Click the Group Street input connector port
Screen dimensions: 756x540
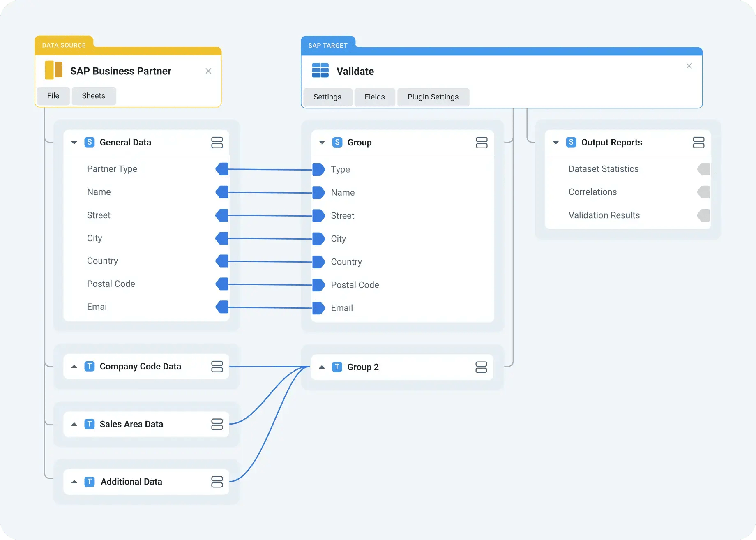click(318, 216)
